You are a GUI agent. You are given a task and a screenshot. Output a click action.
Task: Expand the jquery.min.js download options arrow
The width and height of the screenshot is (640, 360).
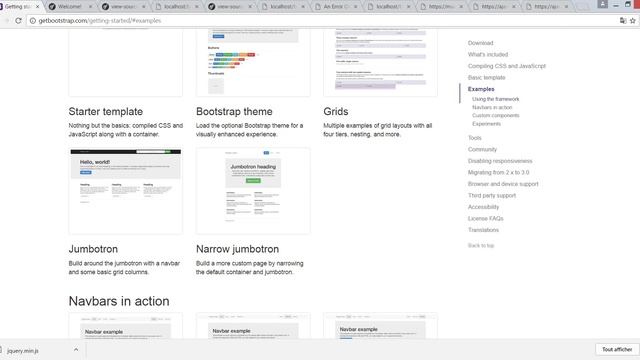(x=76, y=350)
